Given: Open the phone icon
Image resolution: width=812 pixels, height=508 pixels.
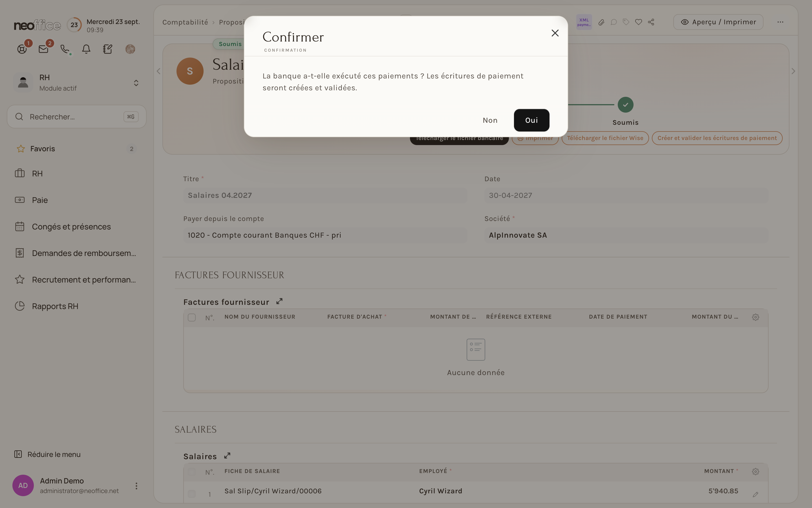Looking at the screenshot, I should click(65, 49).
